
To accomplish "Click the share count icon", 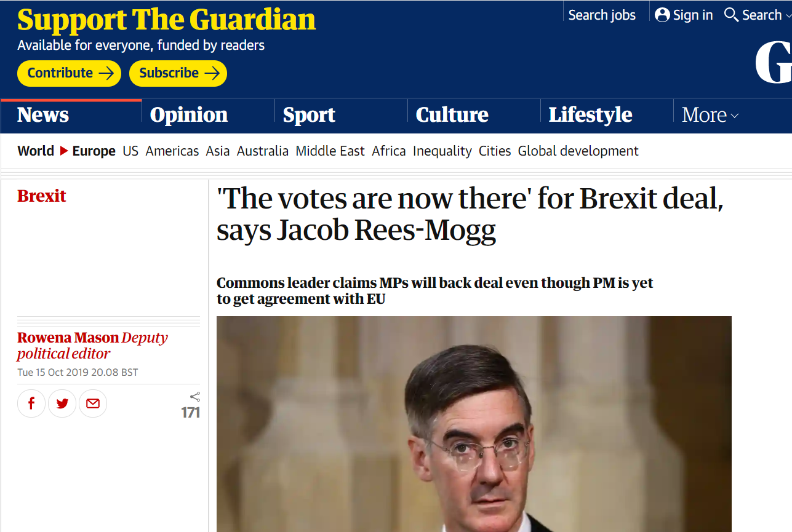I will pyautogui.click(x=195, y=397).
